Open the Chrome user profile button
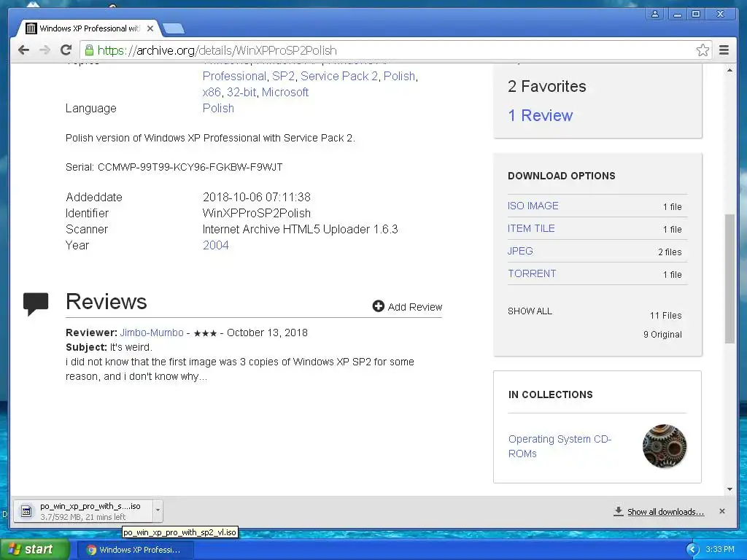This screenshot has width=747, height=560. click(x=655, y=14)
